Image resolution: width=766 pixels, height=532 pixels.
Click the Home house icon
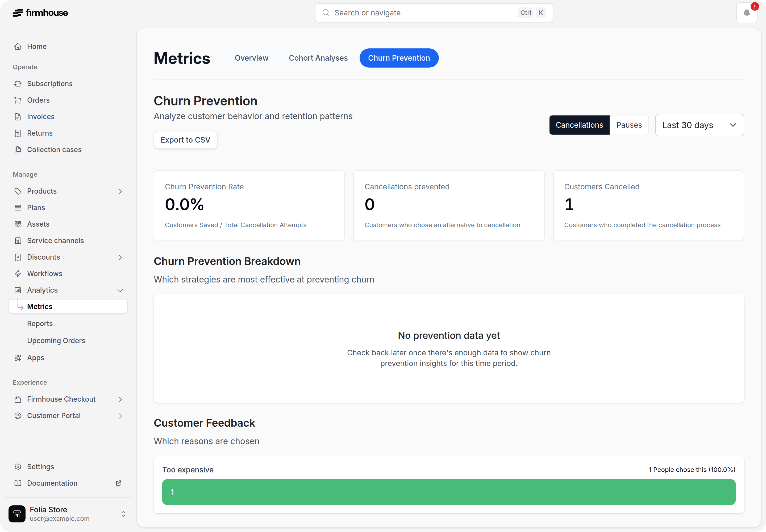(x=18, y=46)
